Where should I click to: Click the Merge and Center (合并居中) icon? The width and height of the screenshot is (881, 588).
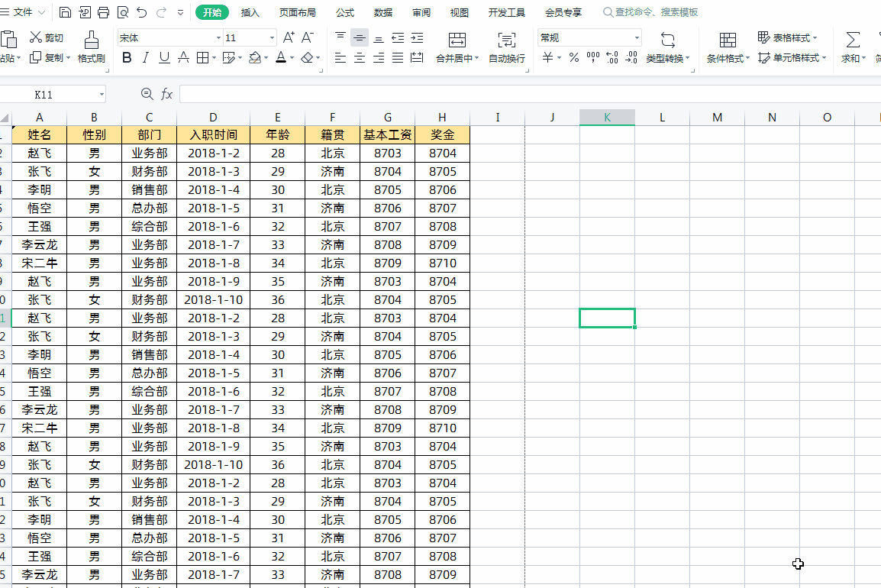pos(457,47)
